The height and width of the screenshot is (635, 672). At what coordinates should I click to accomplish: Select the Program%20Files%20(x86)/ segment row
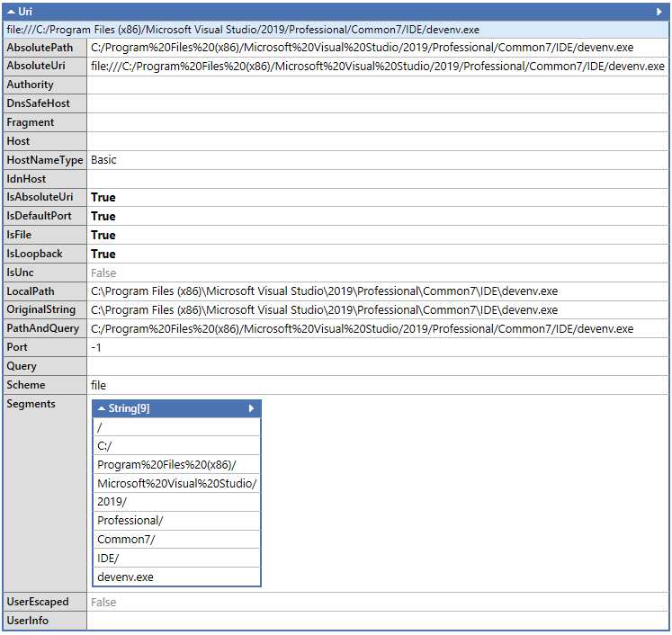[x=176, y=465]
